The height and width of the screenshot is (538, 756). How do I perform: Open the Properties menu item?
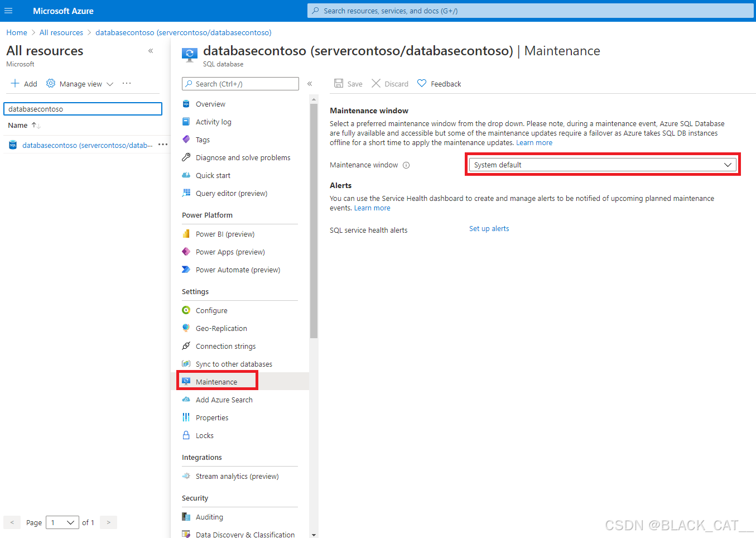pyautogui.click(x=212, y=417)
